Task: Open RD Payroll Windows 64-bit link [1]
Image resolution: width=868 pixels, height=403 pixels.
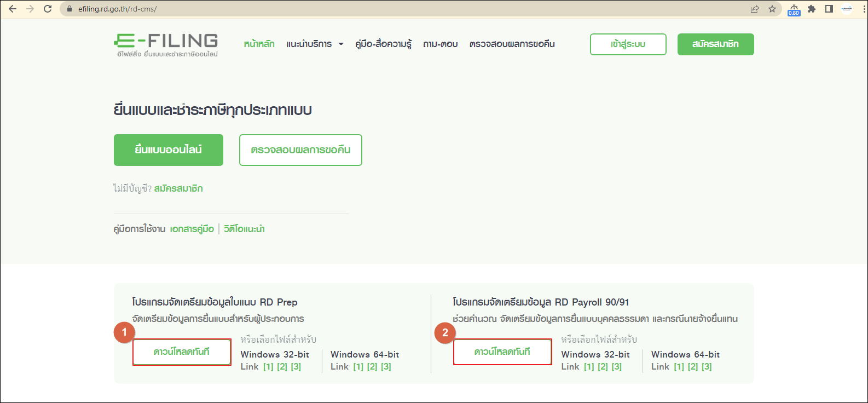Action: coord(679,367)
